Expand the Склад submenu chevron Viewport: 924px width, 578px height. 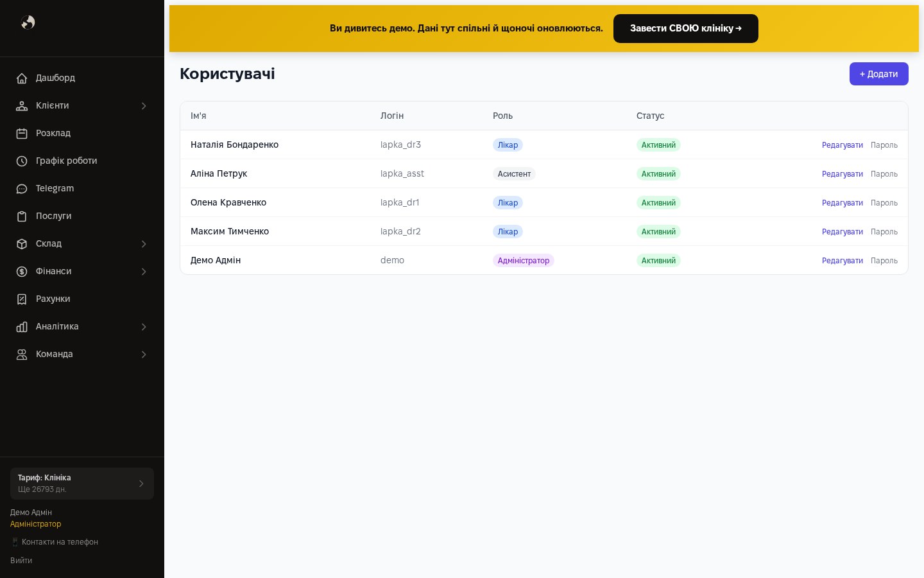[x=144, y=244]
